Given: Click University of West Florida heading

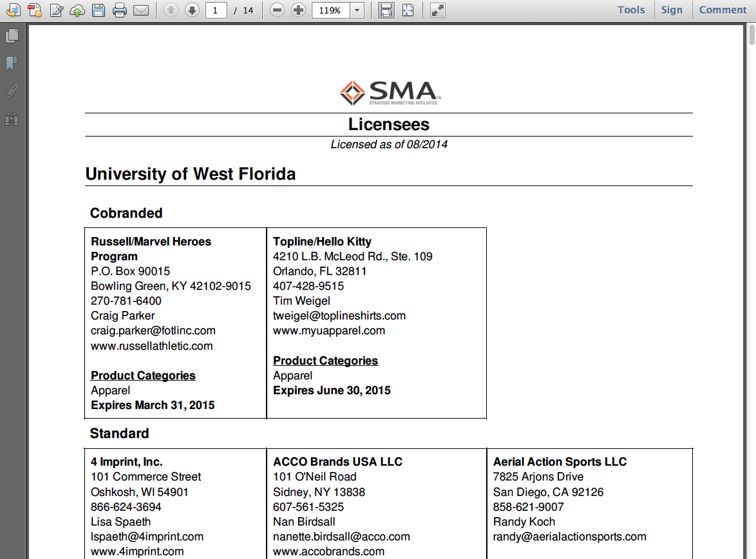Looking at the screenshot, I should tap(191, 174).
